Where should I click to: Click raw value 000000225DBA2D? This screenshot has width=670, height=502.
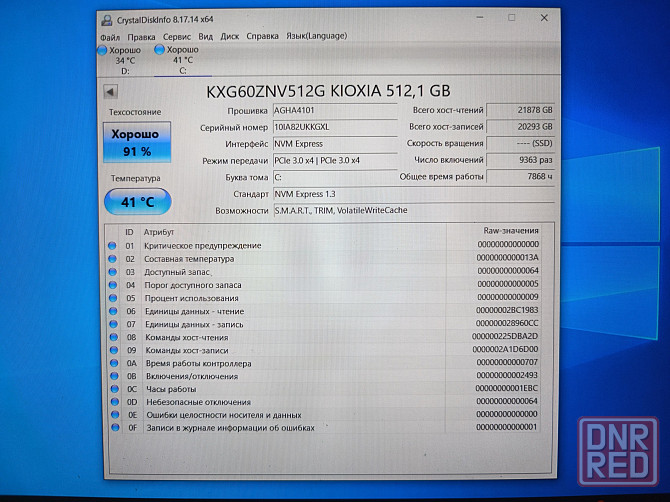click(x=505, y=336)
